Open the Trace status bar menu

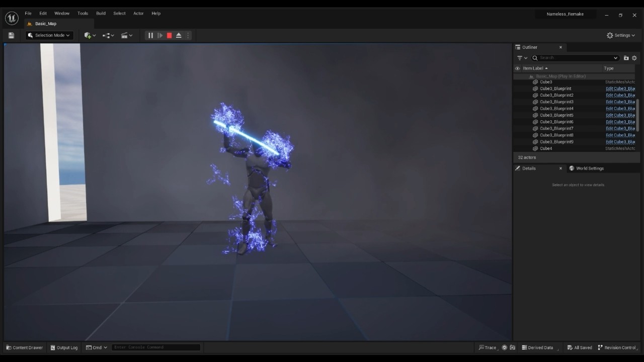click(x=488, y=347)
